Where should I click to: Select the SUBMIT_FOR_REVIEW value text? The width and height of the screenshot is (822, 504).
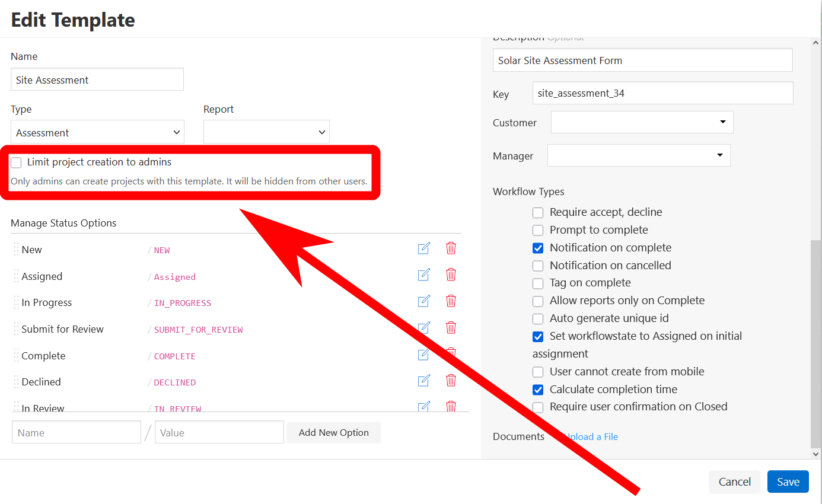[199, 330]
